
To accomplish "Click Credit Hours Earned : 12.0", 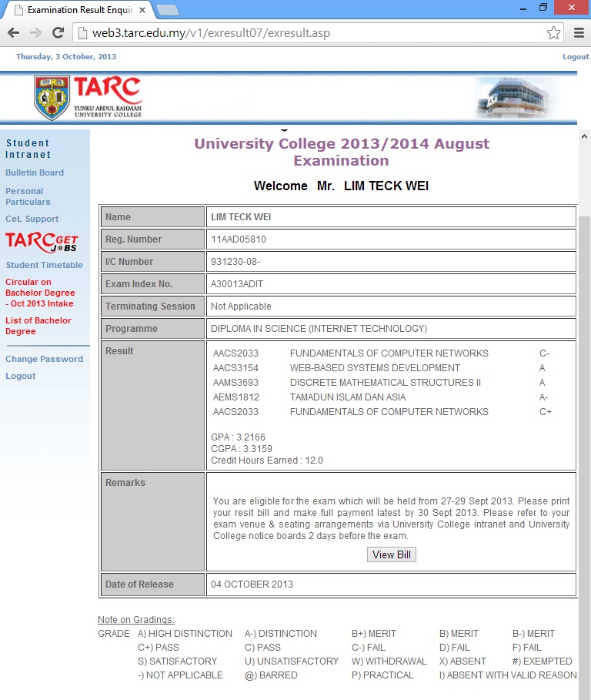I will [267, 461].
